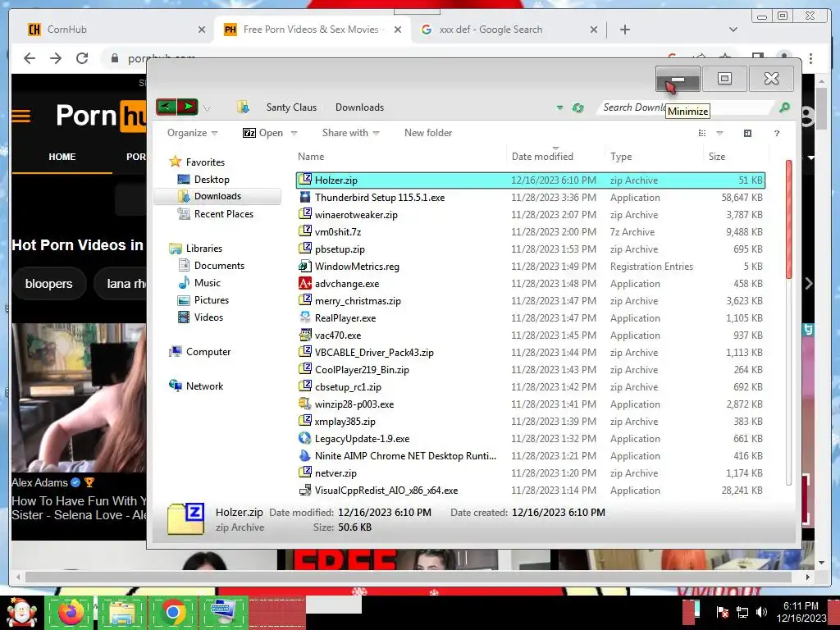This screenshot has width=840, height=630.
Task: Select the Downloads breadcrumb in the address bar
Action: 359,107
